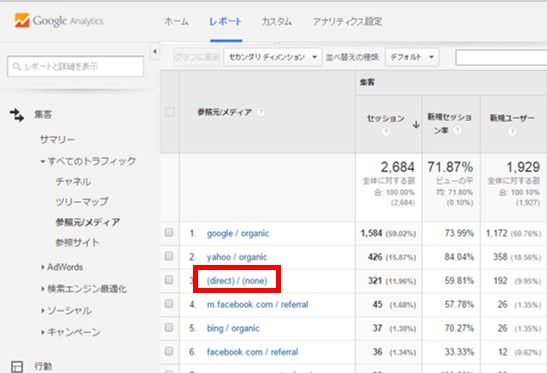Select ツリーマップ in the sidebar
The height and width of the screenshot is (373, 547).
(x=82, y=202)
